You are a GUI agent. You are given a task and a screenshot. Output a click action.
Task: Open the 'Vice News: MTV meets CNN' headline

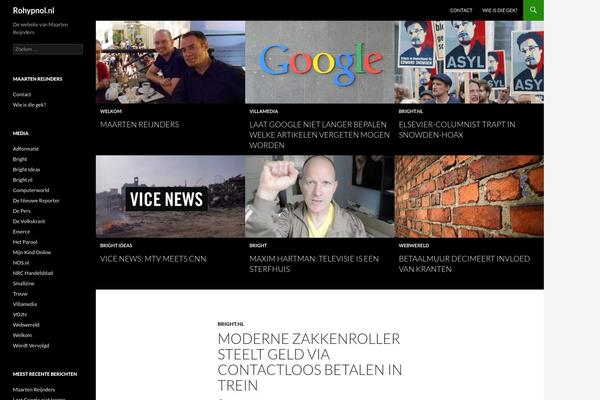click(x=153, y=259)
